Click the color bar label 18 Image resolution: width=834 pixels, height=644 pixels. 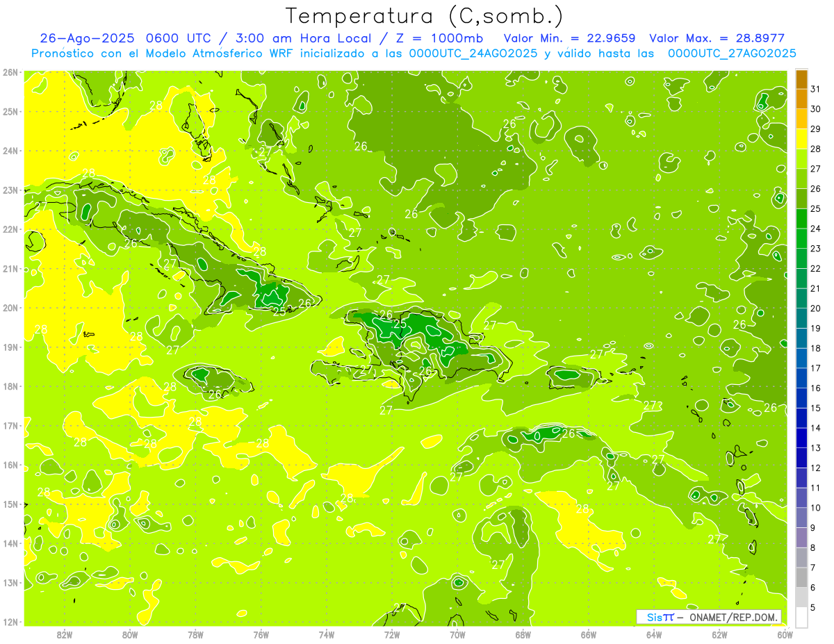pyautogui.click(x=816, y=348)
